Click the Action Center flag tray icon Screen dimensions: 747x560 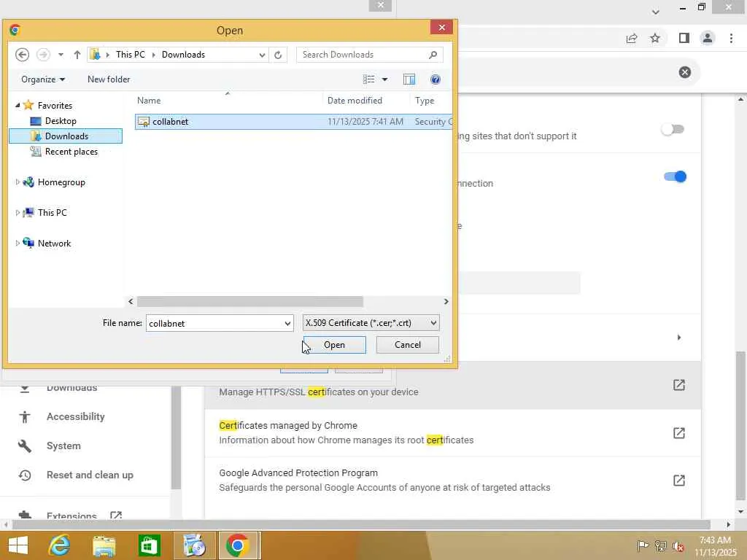pyautogui.click(x=643, y=545)
